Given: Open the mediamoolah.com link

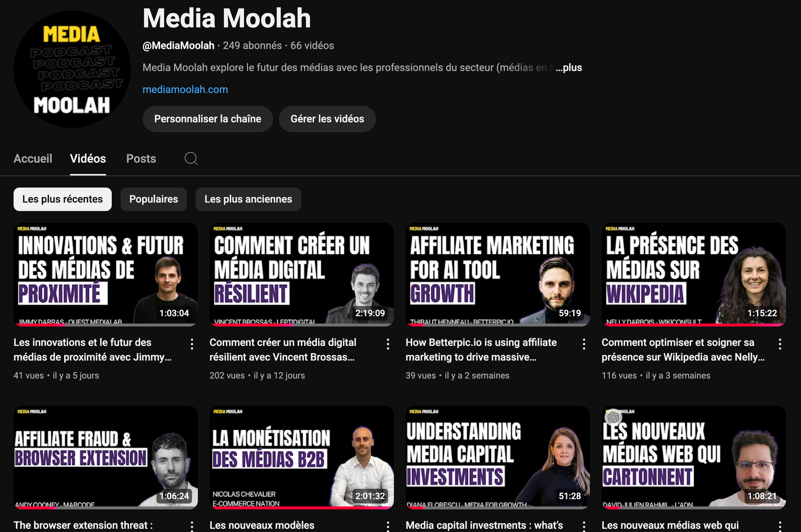Looking at the screenshot, I should pos(185,89).
